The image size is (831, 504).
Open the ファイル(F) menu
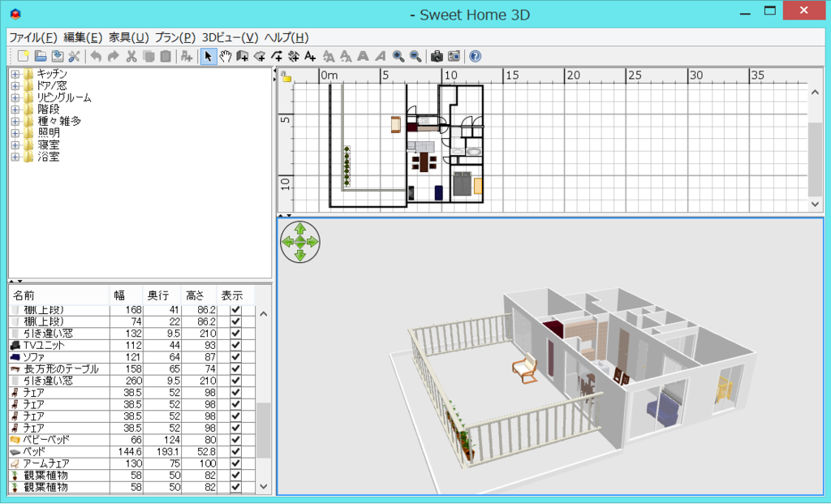pyautogui.click(x=32, y=37)
